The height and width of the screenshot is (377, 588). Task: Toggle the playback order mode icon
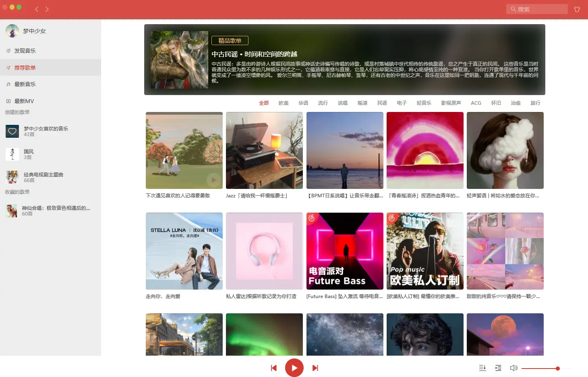coord(482,368)
